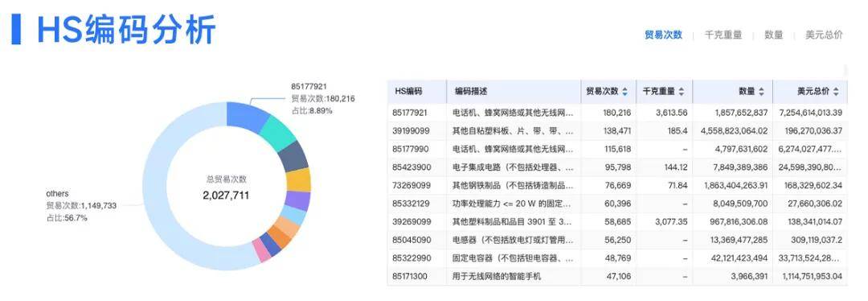The width and height of the screenshot is (868, 301).
Task: Click HS code 85423900 in table
Action: click(x=410, y=167)
